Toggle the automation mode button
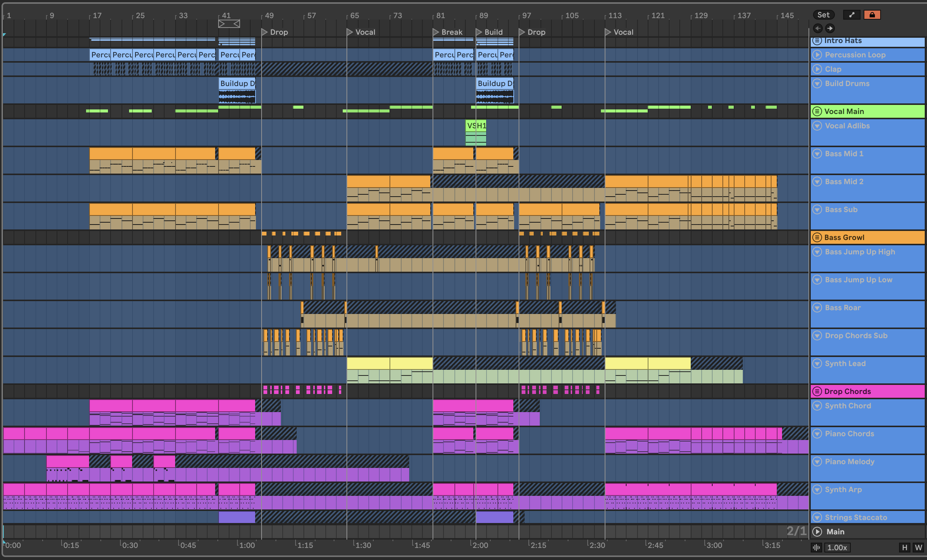 (852, 15)
